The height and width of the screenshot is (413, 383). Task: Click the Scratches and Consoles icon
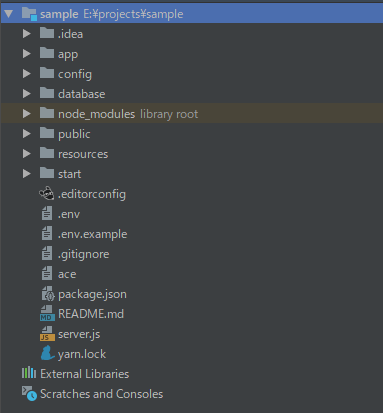pyautogui.click(x=29, y=394)
